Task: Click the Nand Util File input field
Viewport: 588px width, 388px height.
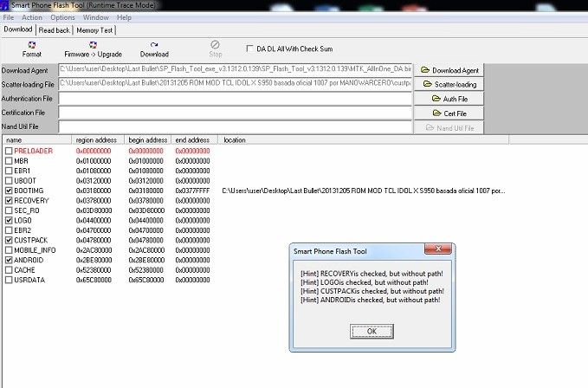Action: click(236, 126)
